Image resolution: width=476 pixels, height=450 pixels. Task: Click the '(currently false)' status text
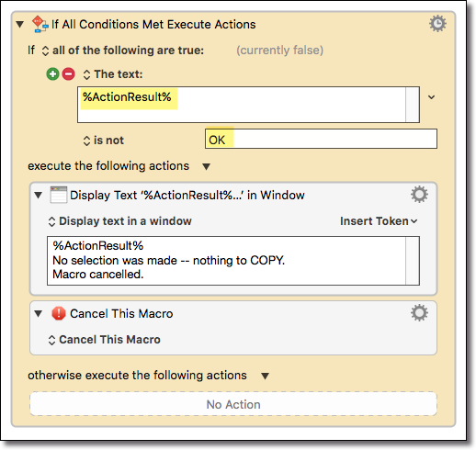(x=279, y=51)
